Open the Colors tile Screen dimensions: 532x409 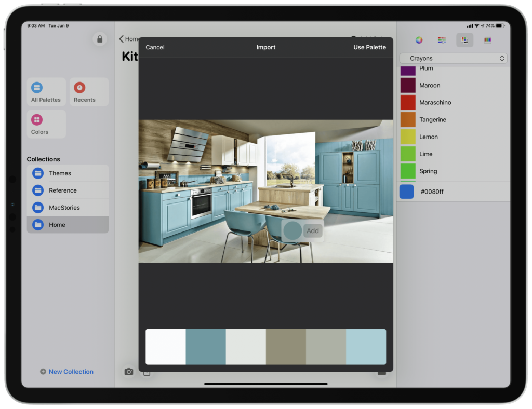pos(46,124)
